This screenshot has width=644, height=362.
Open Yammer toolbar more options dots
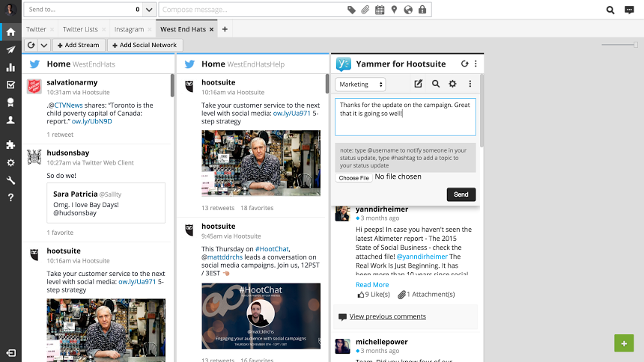pos(470,84)
